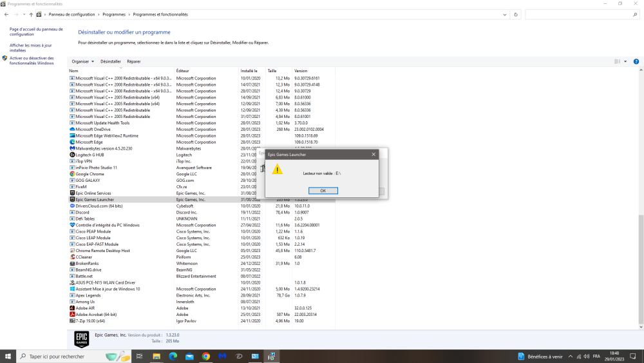
Task: Click the large Epic Games logo in details pane
Action: [x=81, y=339]
